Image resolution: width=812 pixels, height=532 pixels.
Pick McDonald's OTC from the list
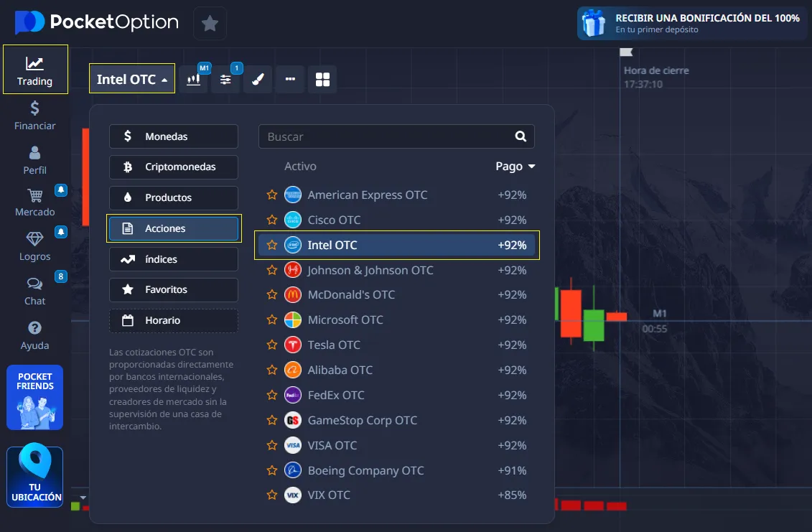point(397,295)
